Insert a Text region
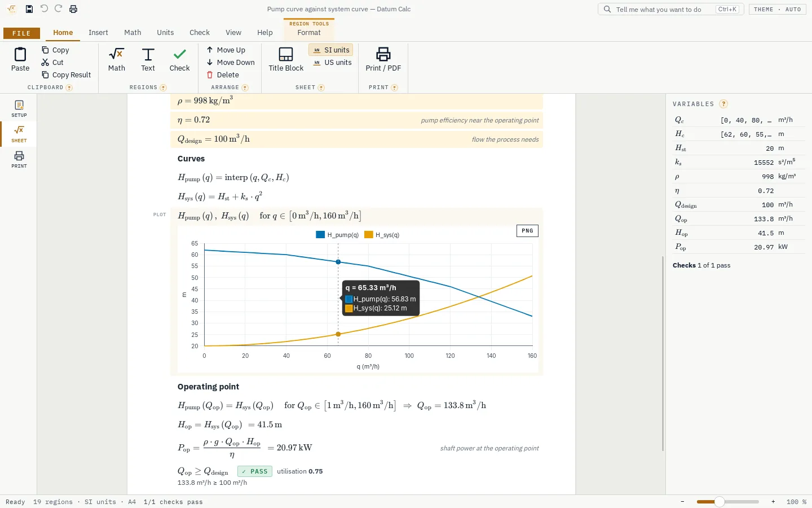 click(148, 59)
